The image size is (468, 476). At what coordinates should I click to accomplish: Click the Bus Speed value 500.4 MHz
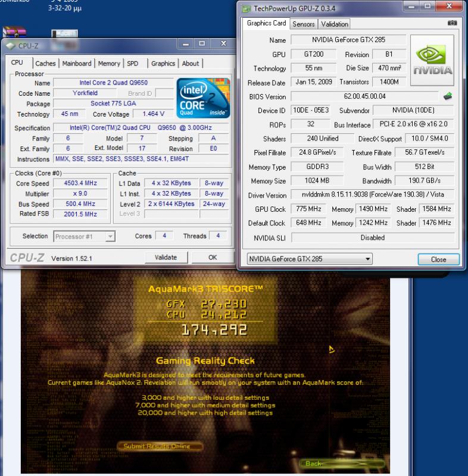(x=80, y=203)
